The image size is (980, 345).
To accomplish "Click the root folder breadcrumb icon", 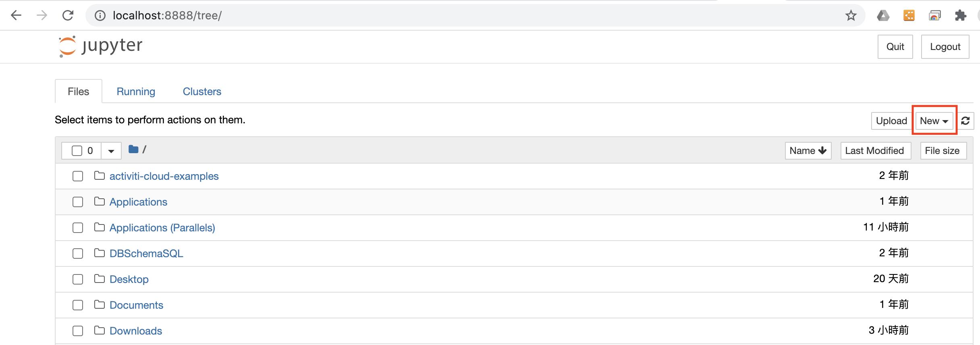I will point(133,150).
